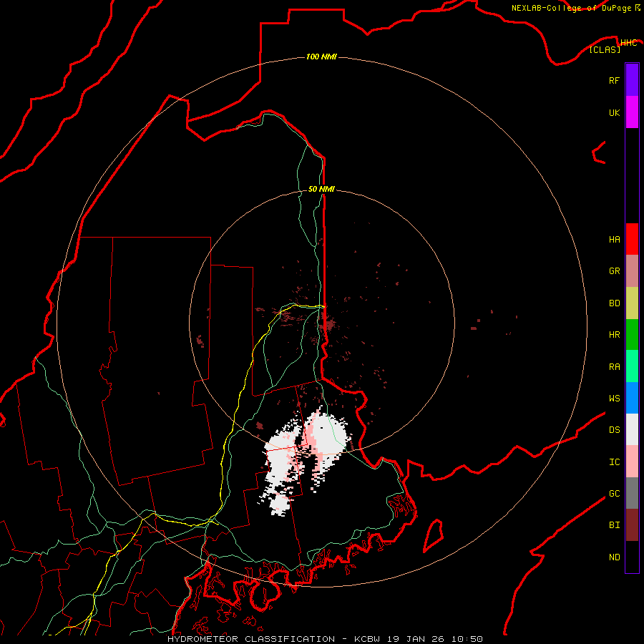Click the ND legend label
644x644 pixels.
(614, 557)
